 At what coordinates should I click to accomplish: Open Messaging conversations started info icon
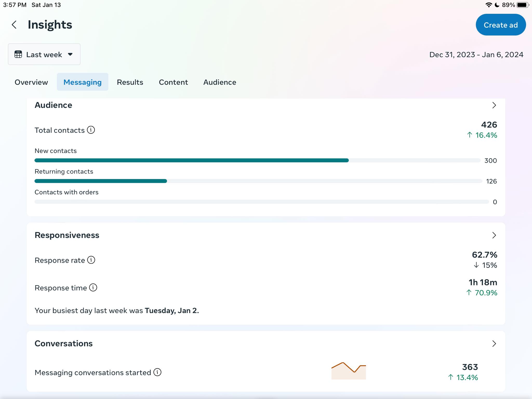[157, 372]
